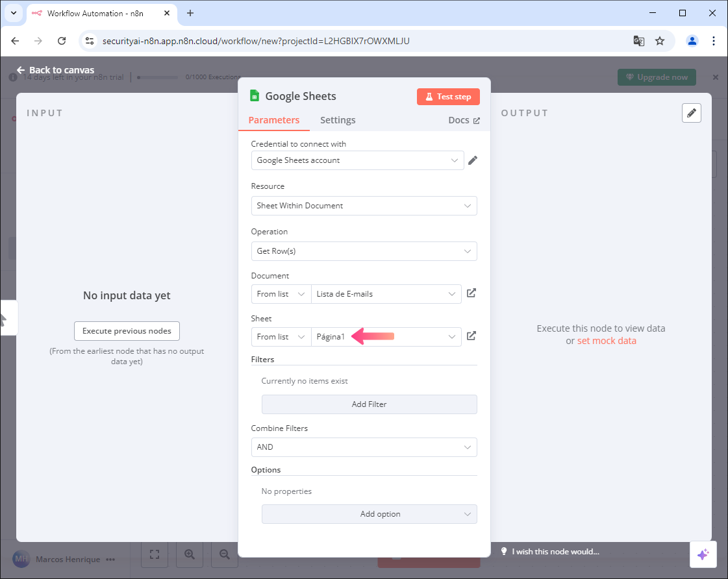Change Document mode From list dropdown

281,294
